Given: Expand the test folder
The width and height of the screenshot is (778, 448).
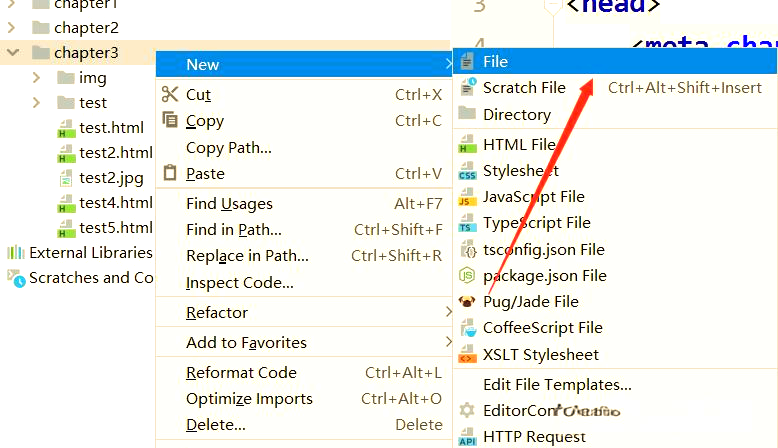Looking at the screenshot, I should click(36, 102).
